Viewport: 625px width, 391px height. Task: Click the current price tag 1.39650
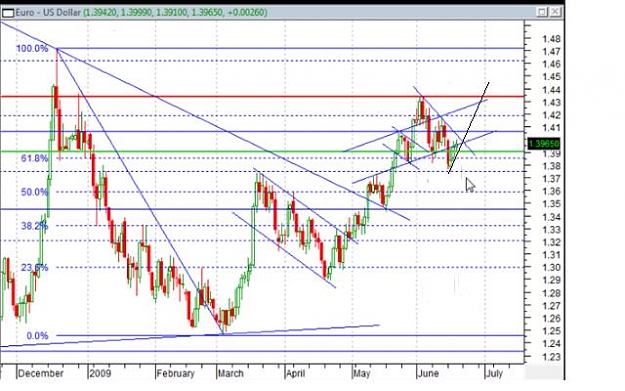point(544,143)
